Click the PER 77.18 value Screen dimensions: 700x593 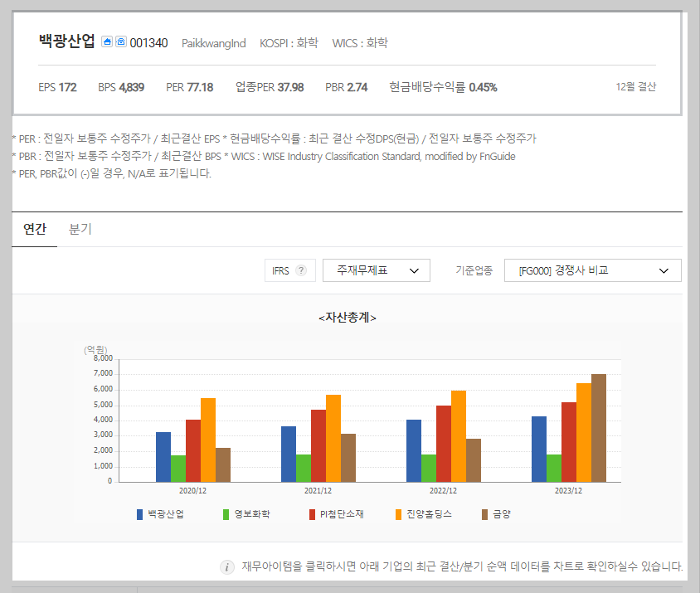coord(190,87)
